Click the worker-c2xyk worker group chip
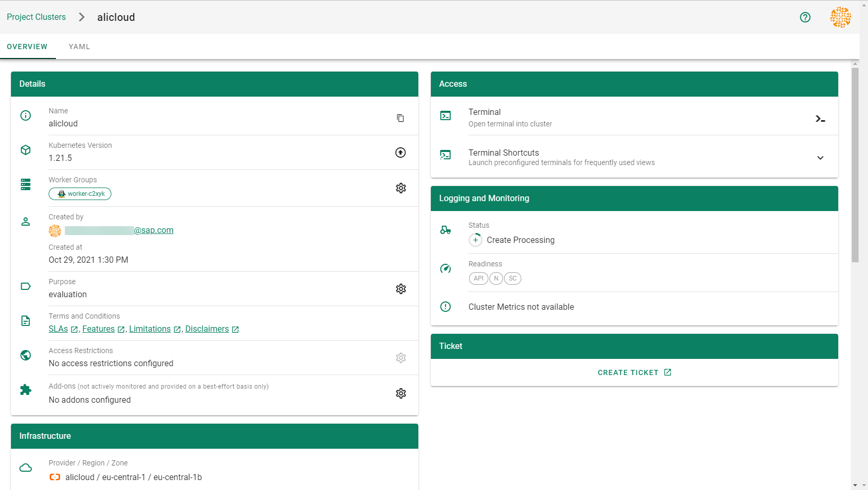This screenshot has height=490, width=868. click(x=80, y=194)
